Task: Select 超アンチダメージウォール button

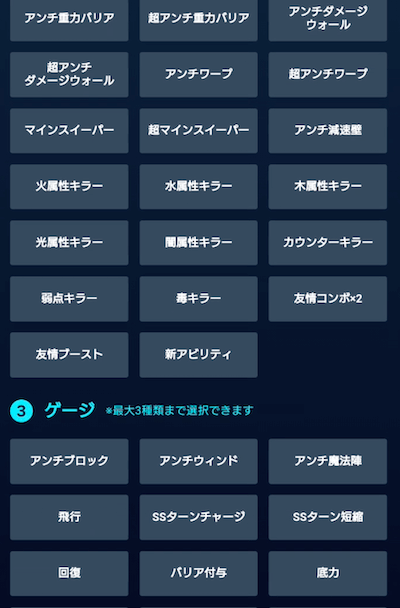Action: 69,74
